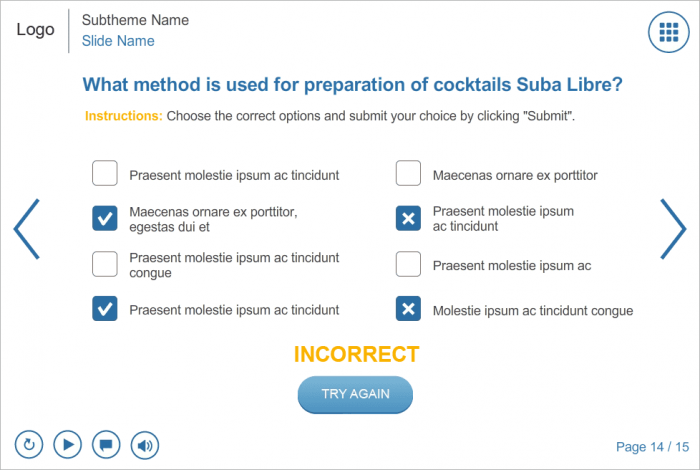This screenshot has width=700, height=470.
Task: Click the Try Again button
Action: [x=355, y=394]
